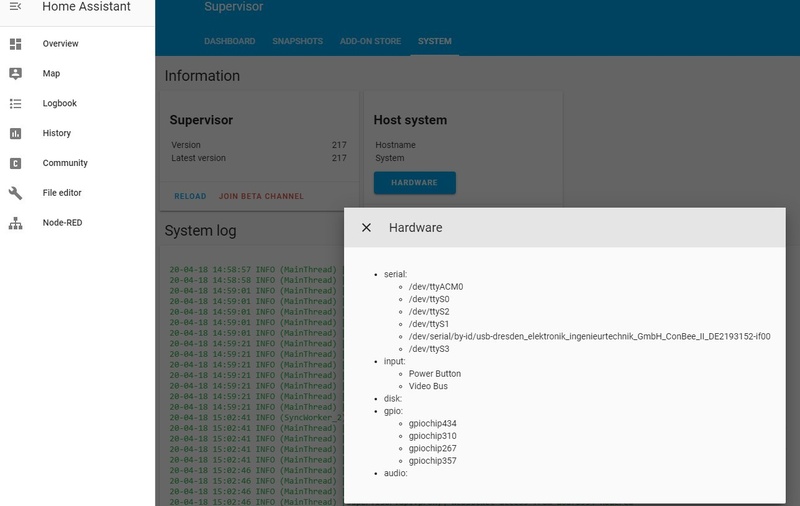
Task: Click Reload on the Supervisor card
Action: (190, 196)
